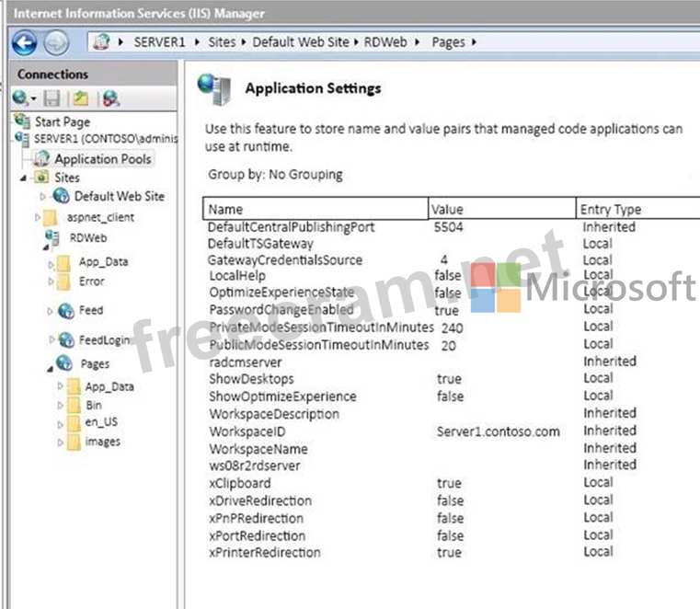Expand the FeedLogin tree node
The height and width of the screenshot is (609, 700).
(52, 339)
